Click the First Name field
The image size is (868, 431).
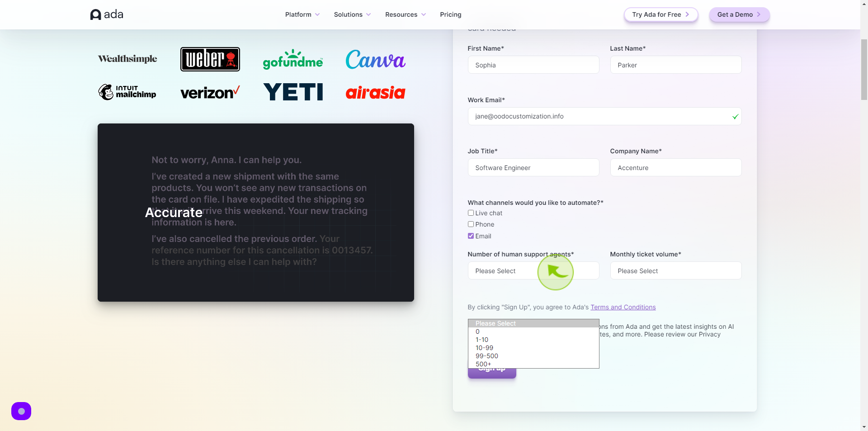pos(533,65)
